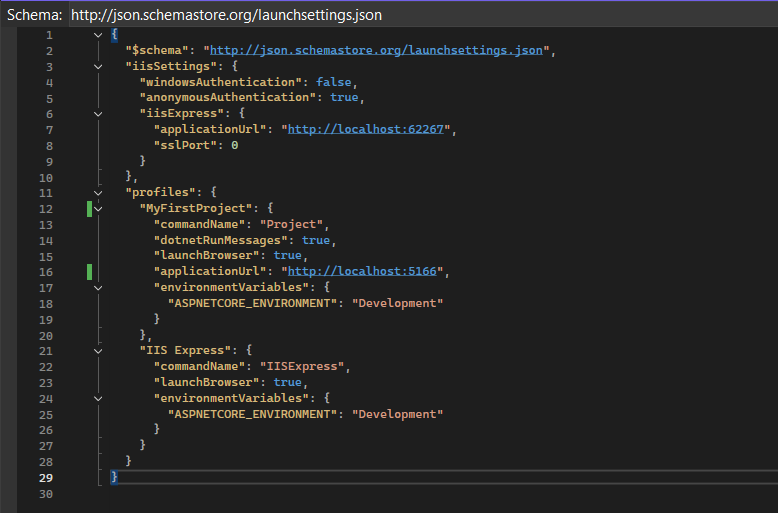This screenshot has width=778, height=513.
Task: Open the schemastore launchsettings.json link in the $schema value
Action: pos(376,50)
